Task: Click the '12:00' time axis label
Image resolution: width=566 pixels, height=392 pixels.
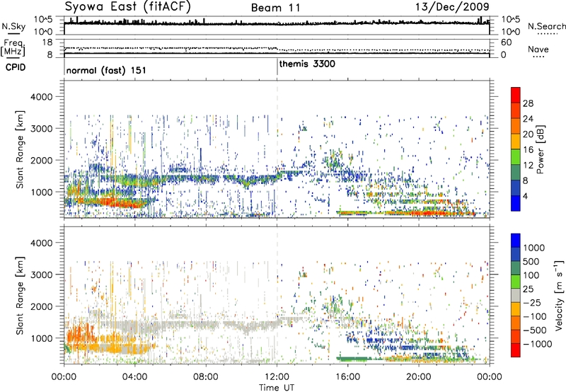Action: pyautogui.click(x=277, y=377)
